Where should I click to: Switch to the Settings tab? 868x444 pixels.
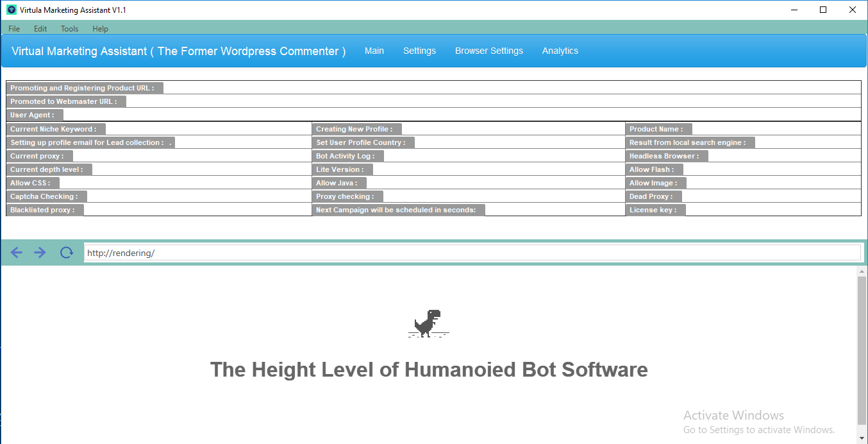pyautogui.click(x=419, y=51)
